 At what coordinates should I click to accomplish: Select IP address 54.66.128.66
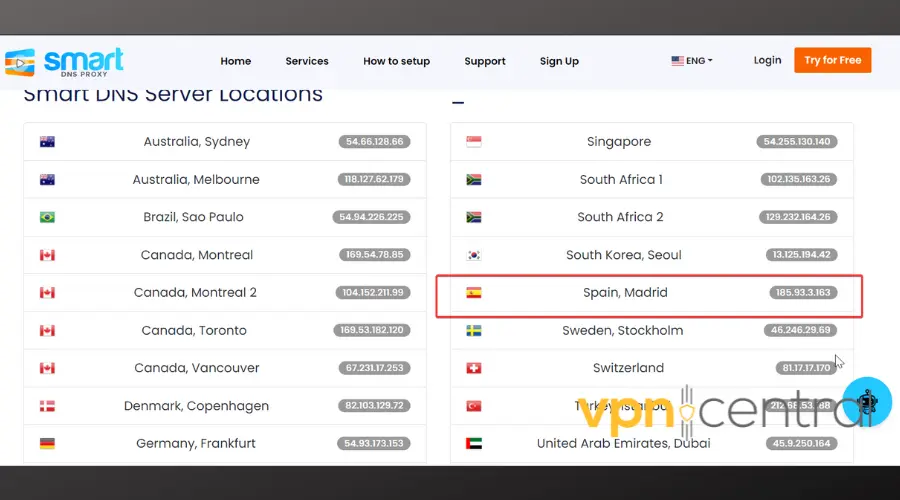pos(374,141)
